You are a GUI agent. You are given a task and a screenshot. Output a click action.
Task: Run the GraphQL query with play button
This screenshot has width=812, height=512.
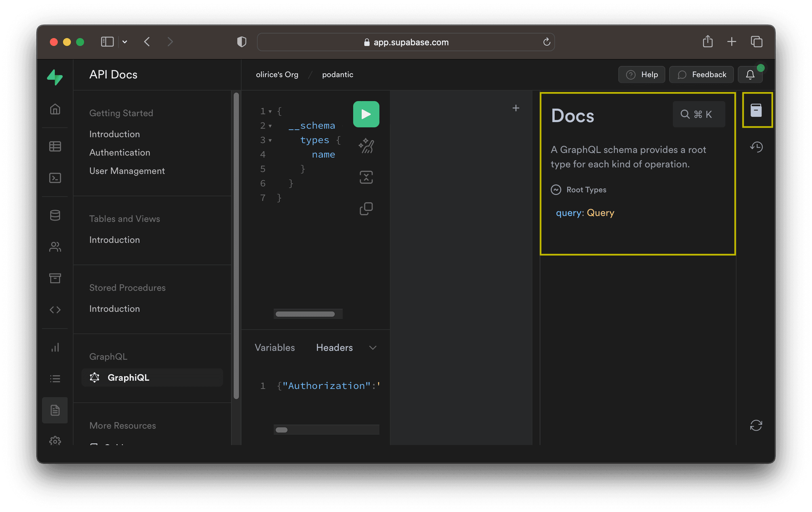pos(366,114)
